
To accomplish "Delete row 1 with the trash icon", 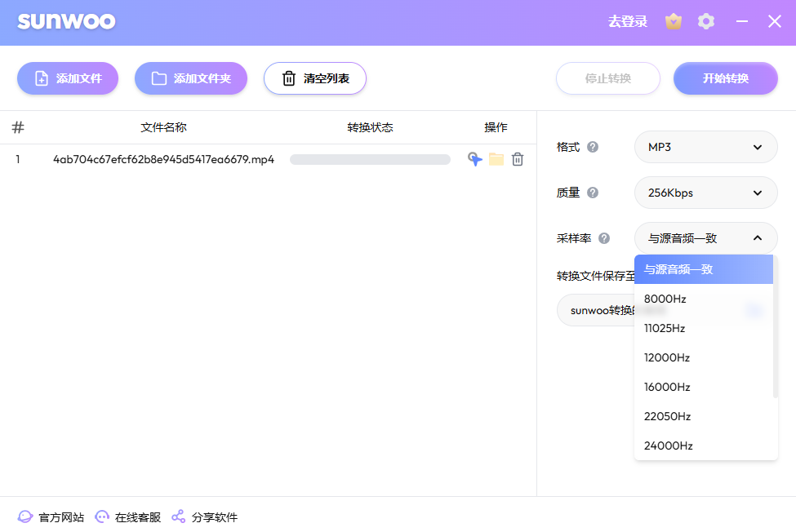I will [518, 159].
